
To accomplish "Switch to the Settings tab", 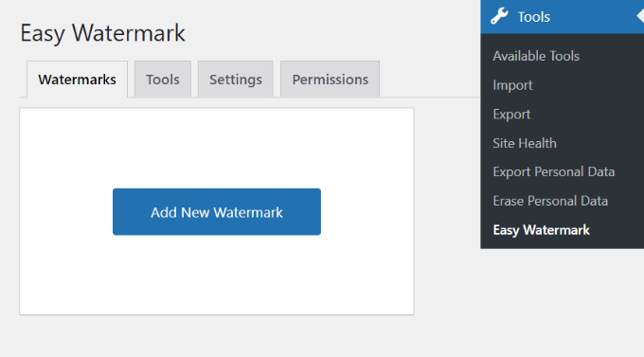I will 235,80.
